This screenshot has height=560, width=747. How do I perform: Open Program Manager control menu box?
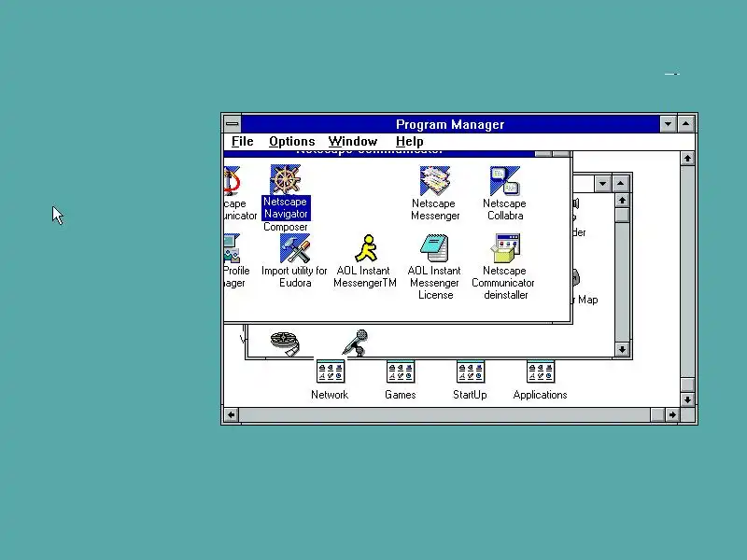click(x=232, y=124)
